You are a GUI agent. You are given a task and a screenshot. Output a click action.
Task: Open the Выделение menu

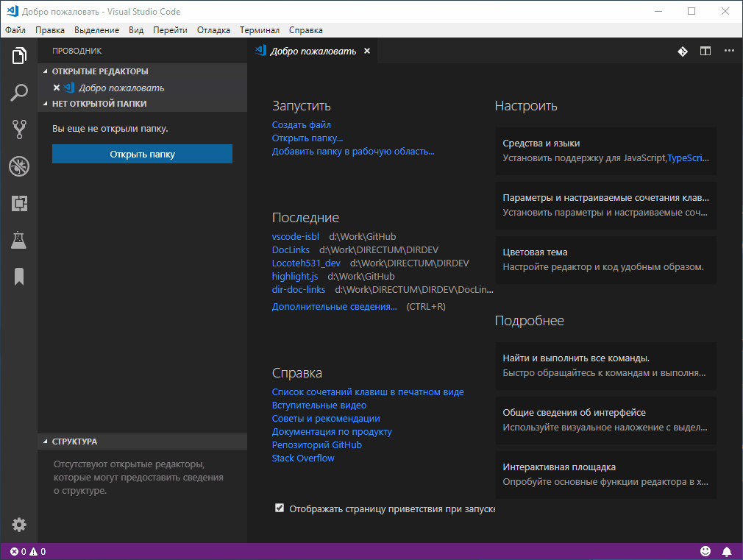coord(96,30)
